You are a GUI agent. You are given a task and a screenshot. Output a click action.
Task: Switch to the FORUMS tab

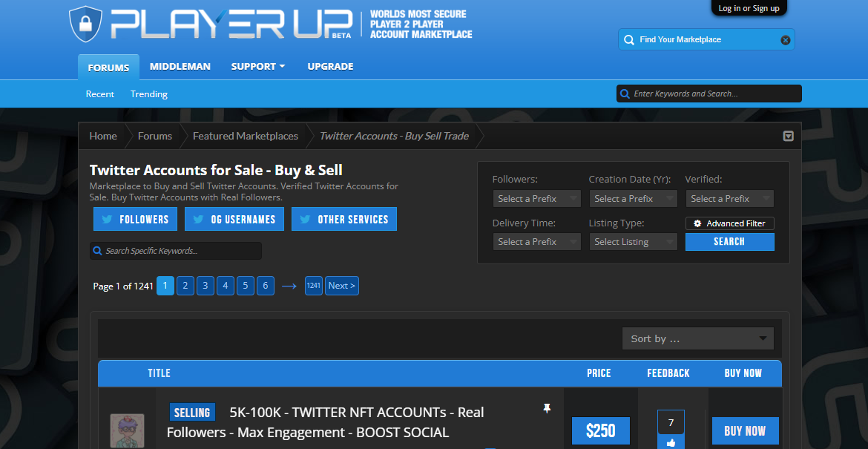(108, 68)
